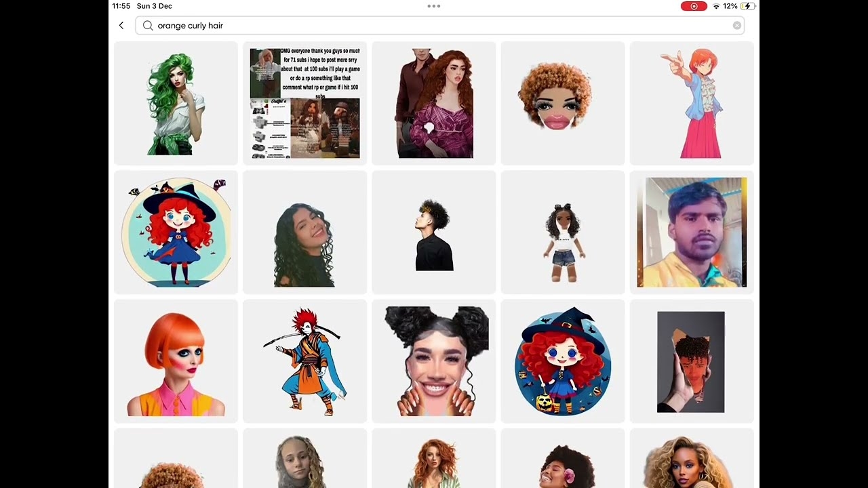This screenshot has height=488, width=868.
Task: Open the three-dot multitasking menu at top
Action: point(434,6)
